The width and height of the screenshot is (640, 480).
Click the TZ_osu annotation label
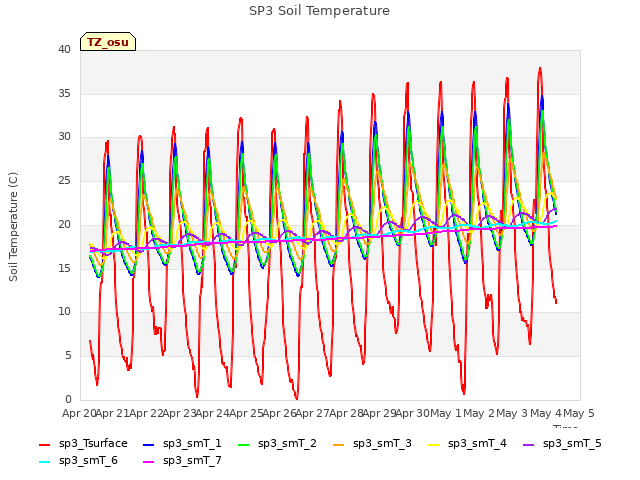pyautogui.click(x=108, y=42)
